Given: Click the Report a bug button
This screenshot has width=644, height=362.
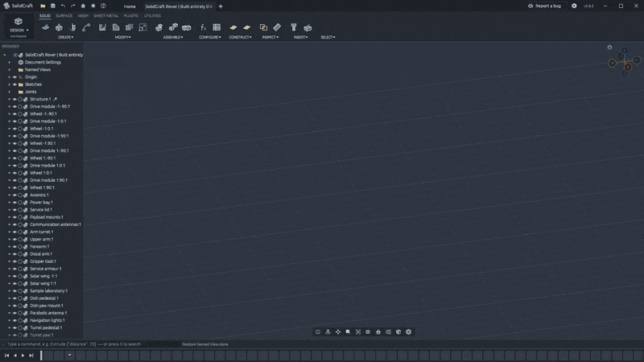Looking at the screenshot, I should 545,6.
